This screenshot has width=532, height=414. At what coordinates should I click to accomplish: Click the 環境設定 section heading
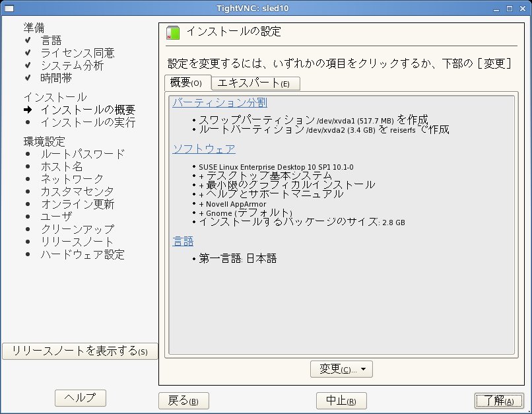coord(44,141)
